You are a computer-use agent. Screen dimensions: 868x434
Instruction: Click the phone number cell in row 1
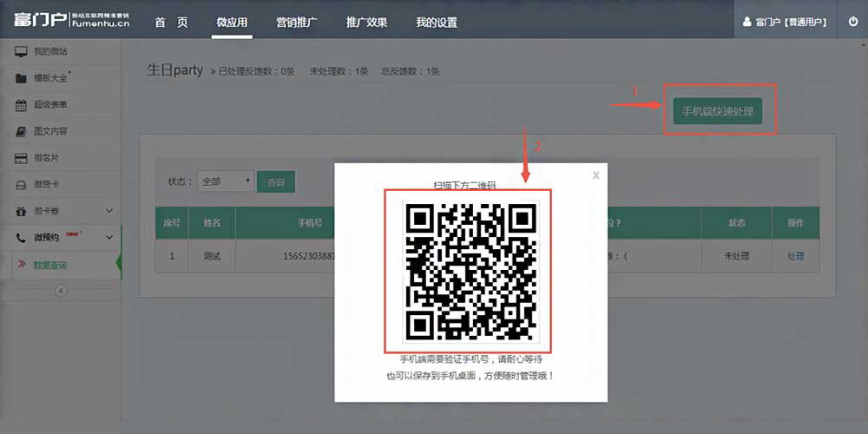[x=309, y=256]
